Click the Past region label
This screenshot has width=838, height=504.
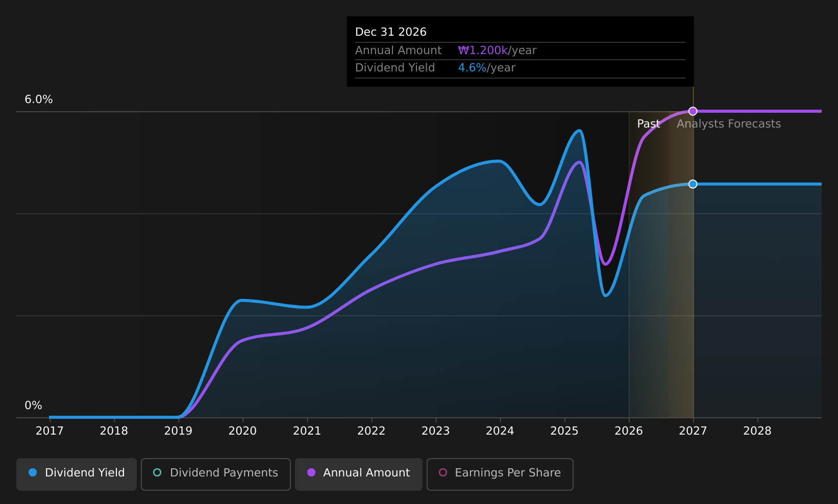click(648, 124)
